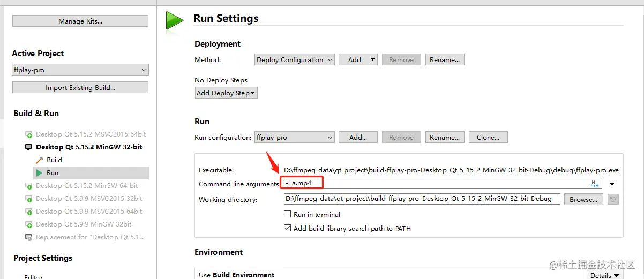
Task: Click the reset working directory icon
Action: [x=613, y=199]
